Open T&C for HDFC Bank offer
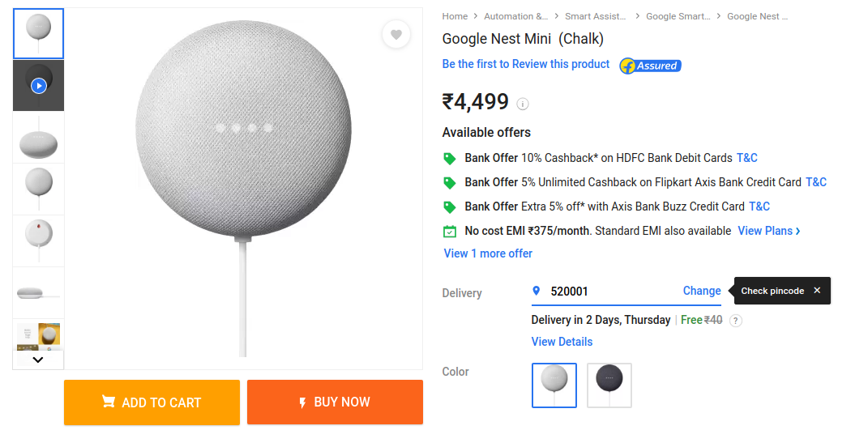Screen dimensions: 868x430 [746, 158]
